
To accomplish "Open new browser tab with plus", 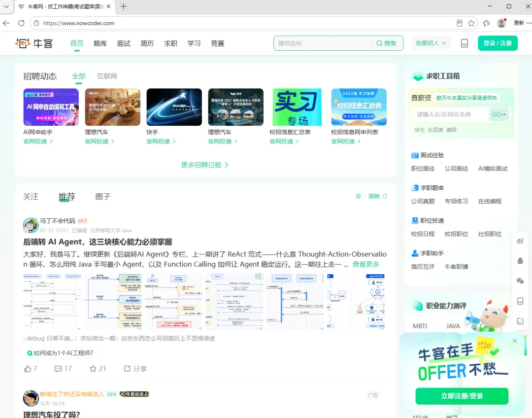I will coord(124,6).
